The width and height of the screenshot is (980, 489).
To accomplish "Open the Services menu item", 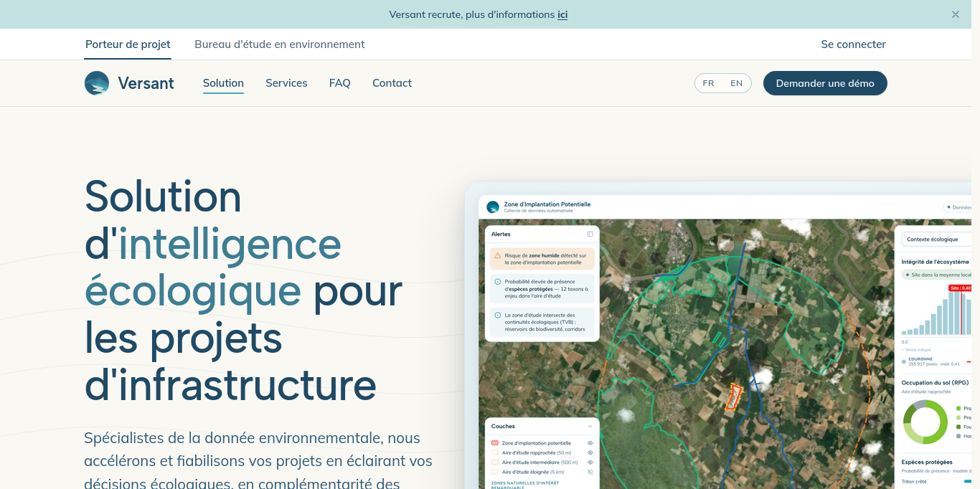I will 286,83.
